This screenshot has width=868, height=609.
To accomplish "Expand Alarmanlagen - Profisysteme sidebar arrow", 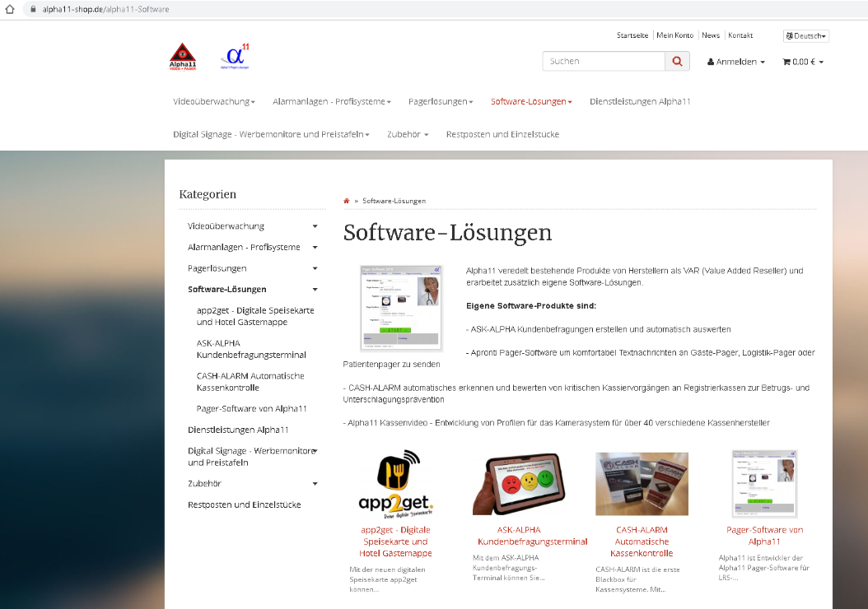I will [x=315, y=247].
